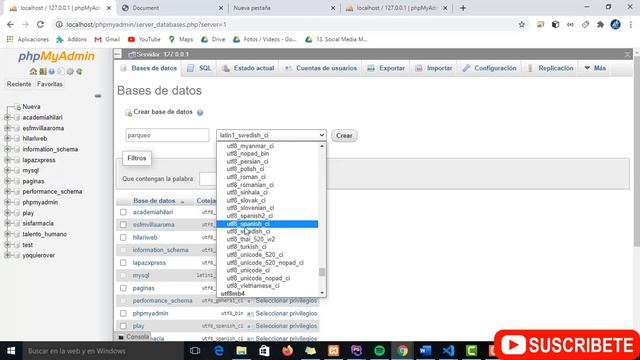This screenshot has width=640, height=360.
Task: Open Windows Start menu
Action: coord(11,351)
